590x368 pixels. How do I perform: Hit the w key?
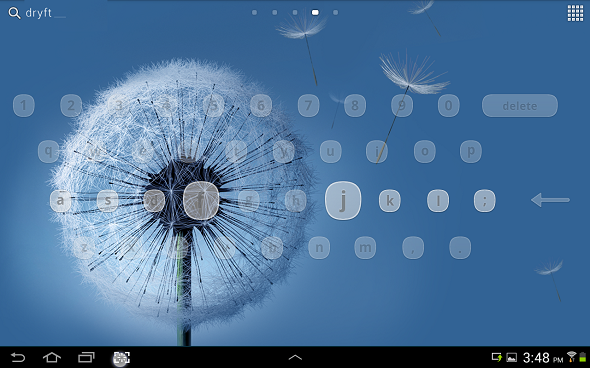[95, 152]
